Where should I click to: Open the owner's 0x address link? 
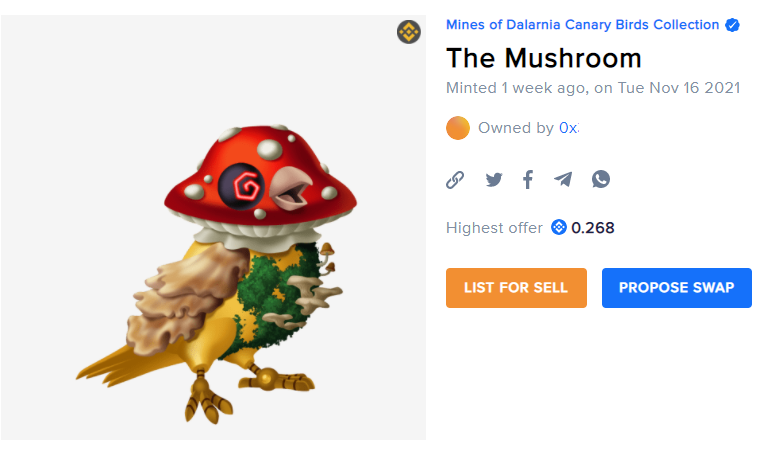pos(569,128)
